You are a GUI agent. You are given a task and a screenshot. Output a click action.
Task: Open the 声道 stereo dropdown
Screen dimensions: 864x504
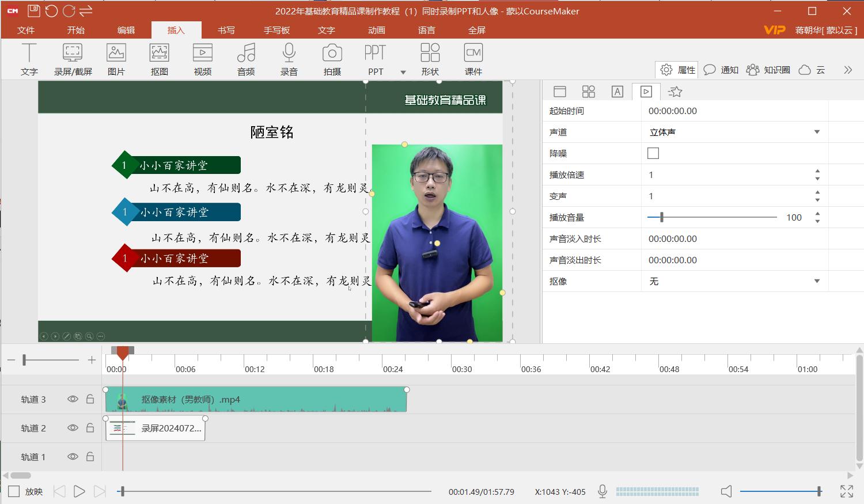[x=816, y=132]
